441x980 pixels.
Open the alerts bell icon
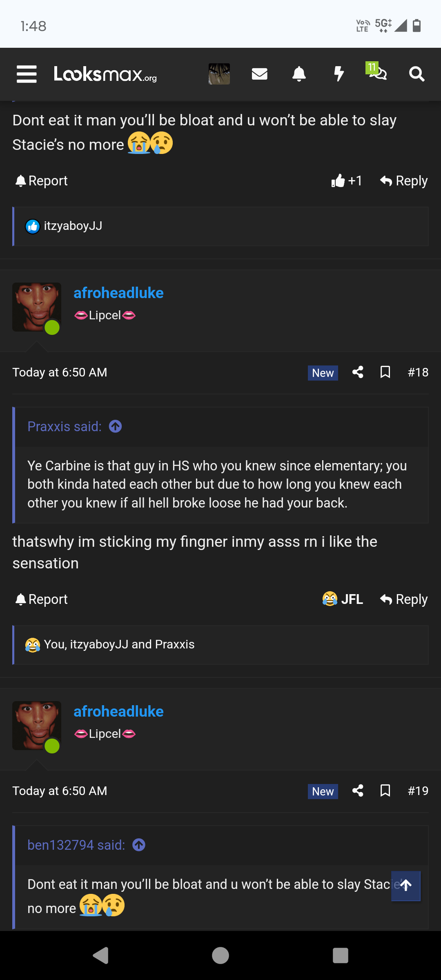(299, 74)
